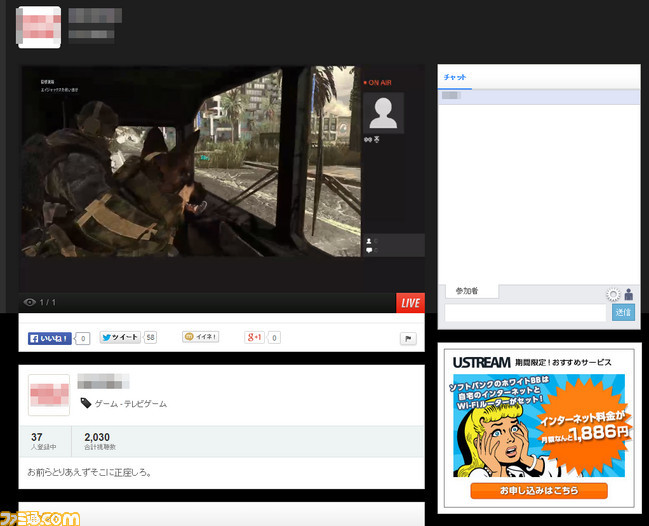Viewport: 649px width, 526px height.
Task: Click the viewer person icon under avatar
Action: point(369,241)
